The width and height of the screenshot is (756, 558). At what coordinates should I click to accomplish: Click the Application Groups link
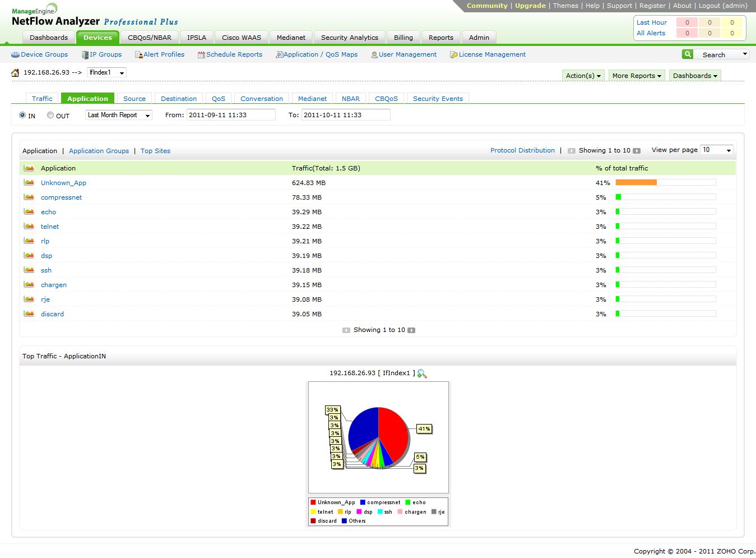point(99,151)
